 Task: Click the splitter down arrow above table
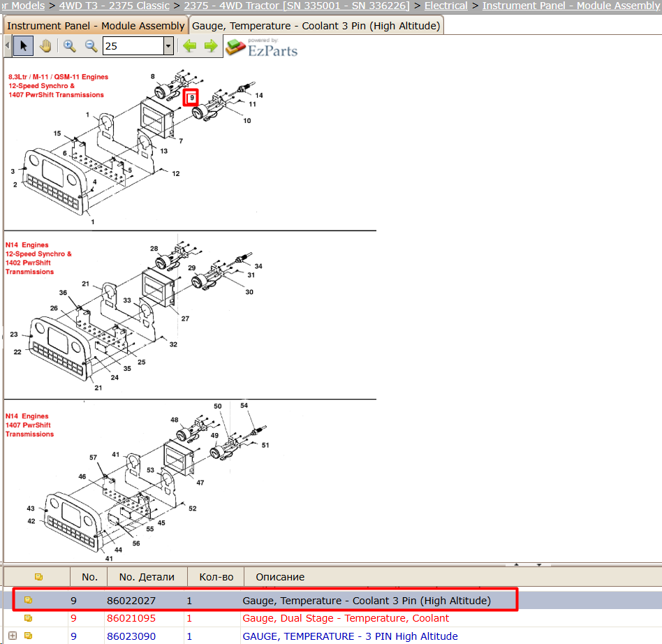pyautogui.click(x=539, y=564)
